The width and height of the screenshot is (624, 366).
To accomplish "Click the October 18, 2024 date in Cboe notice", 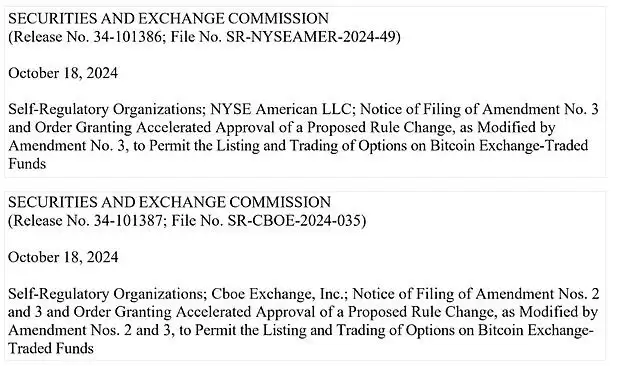I will coord(63,257).
